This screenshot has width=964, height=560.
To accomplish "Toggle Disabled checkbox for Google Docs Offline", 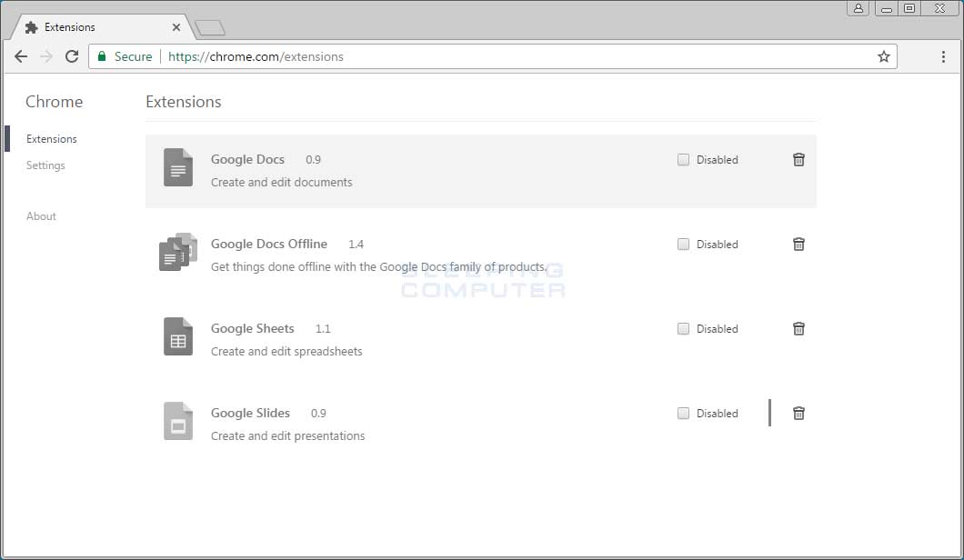I will tap(683, 244).
